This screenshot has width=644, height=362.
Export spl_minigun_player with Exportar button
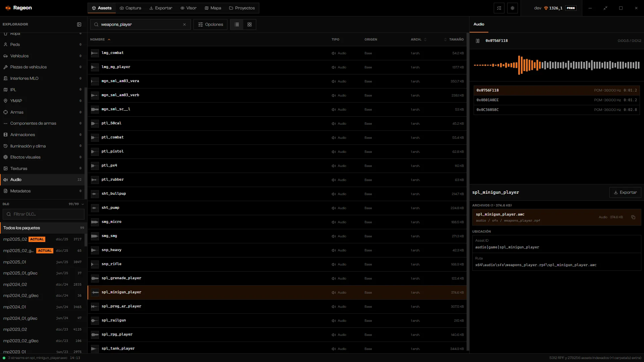[625, 192]
